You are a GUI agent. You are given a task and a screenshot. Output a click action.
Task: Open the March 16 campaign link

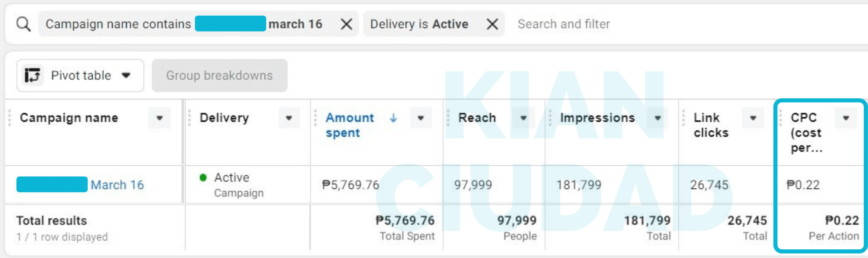[x=117, y=185]
